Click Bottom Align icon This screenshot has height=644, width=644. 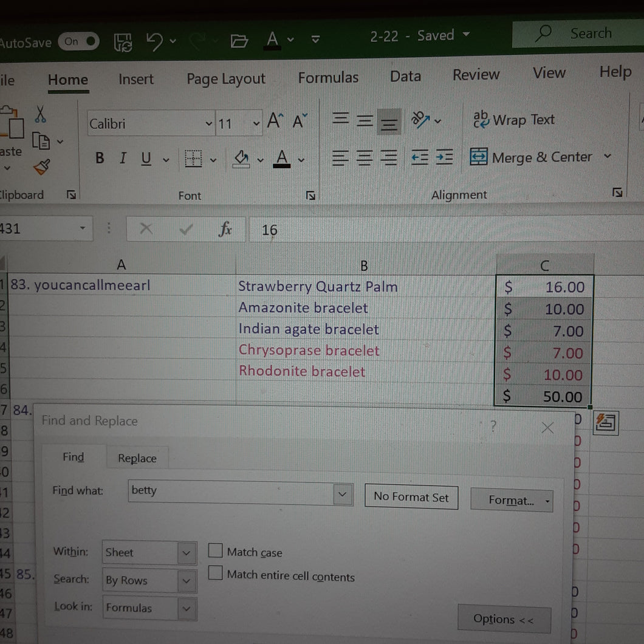click(389, 122)
